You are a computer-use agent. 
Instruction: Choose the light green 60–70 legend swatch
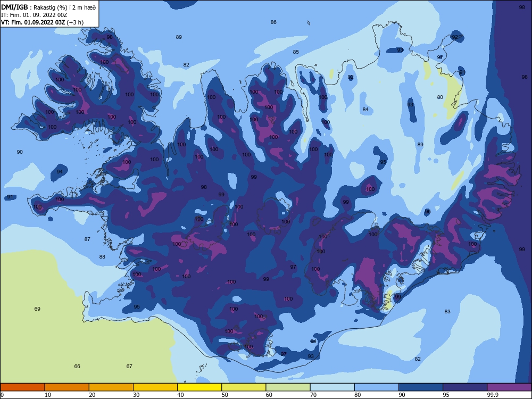(288, 387)
